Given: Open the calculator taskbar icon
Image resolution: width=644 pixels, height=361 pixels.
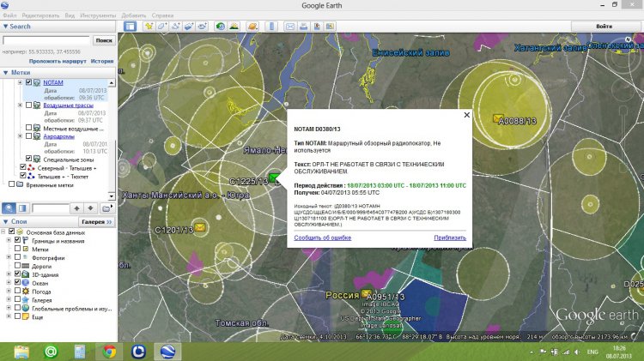Looking at the screenshot, I should (x=80, y=352).
